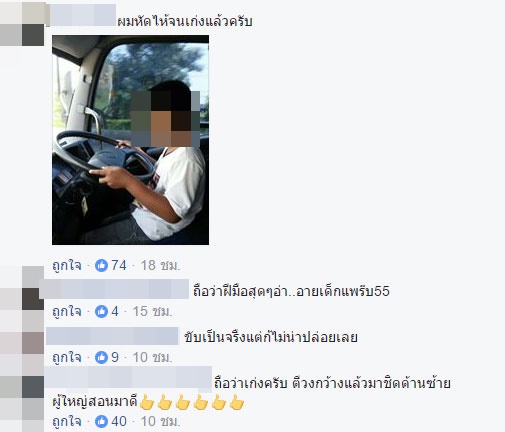
Task: Like the comment posted 15 ชม. ago
Action: pos(67,312)
